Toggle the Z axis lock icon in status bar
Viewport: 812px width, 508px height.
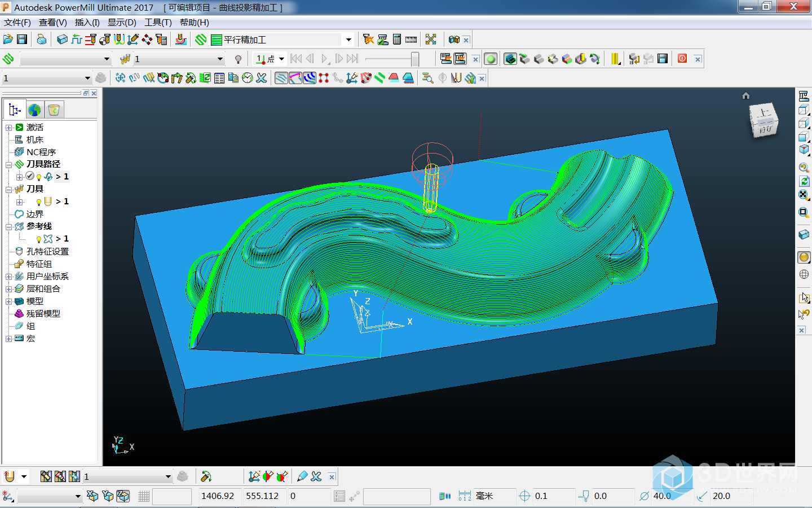coord(122,496)
